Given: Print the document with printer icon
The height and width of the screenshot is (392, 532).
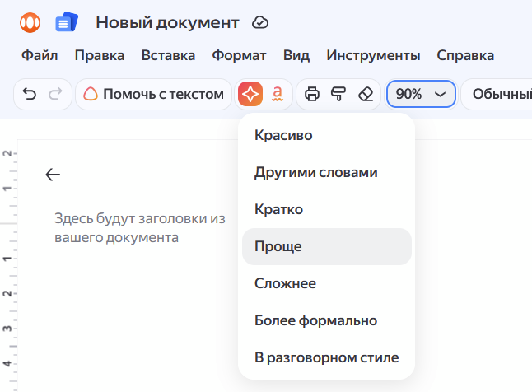Looking at the screenshot, I should [312, 94].
